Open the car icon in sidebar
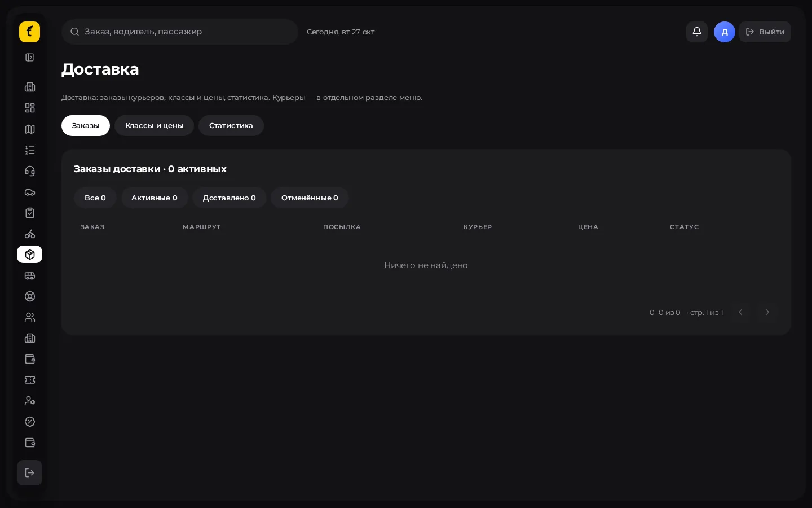 pos(30,192)
